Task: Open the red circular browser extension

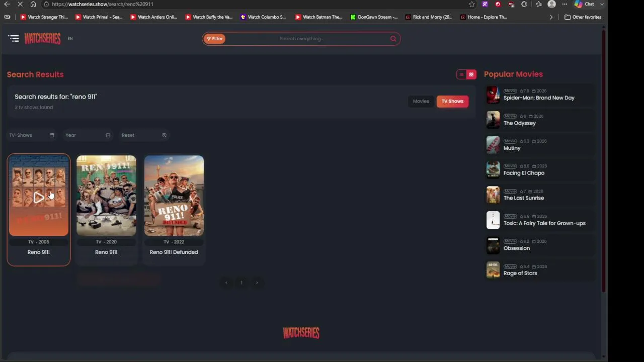Action: tap(498, 4)
